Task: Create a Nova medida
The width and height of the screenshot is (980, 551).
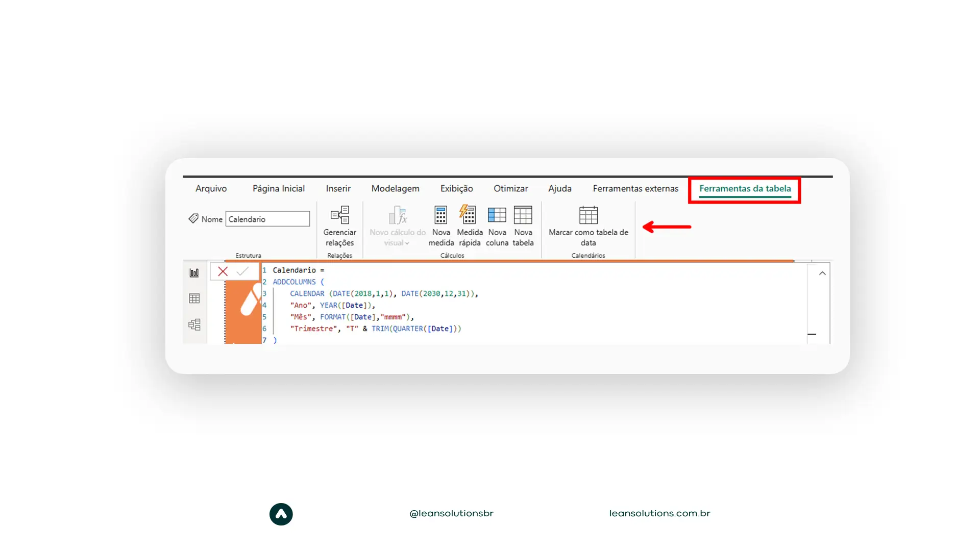Action: (x=441, y=227)
